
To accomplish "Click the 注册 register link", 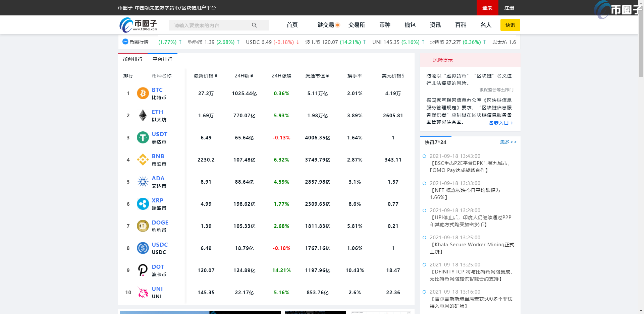I will tap(509, 8).
